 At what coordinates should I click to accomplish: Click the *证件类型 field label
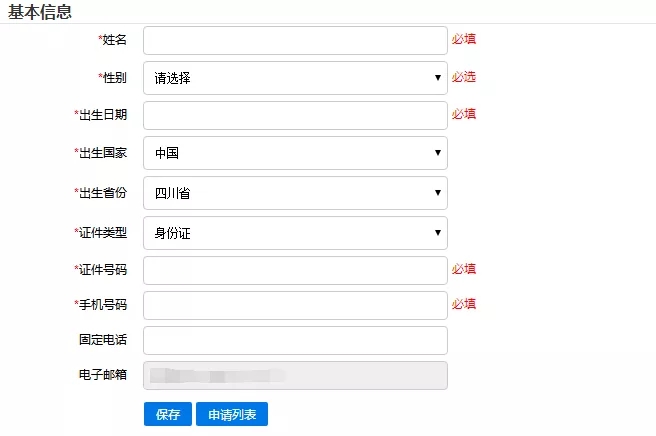(100, 233)
